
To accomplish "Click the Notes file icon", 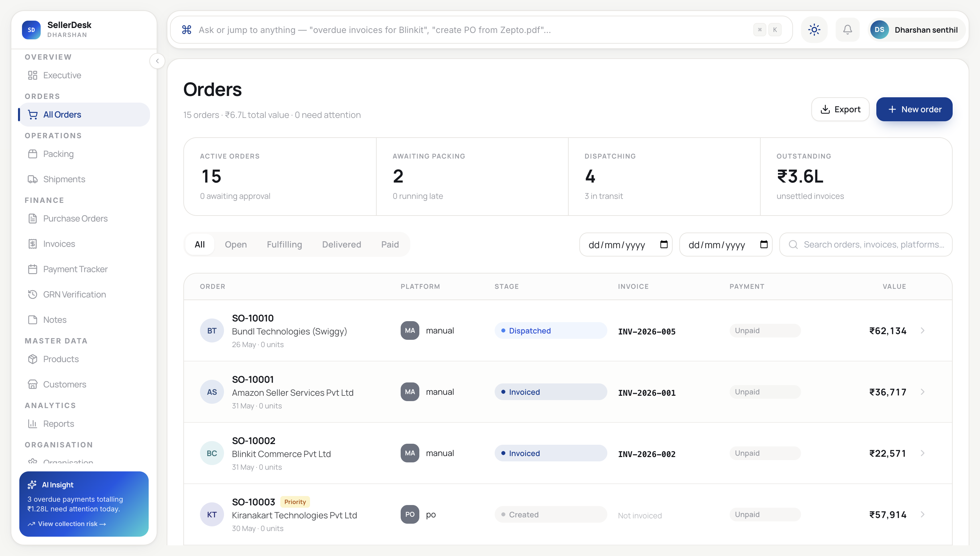I will [x=33, y=319].
